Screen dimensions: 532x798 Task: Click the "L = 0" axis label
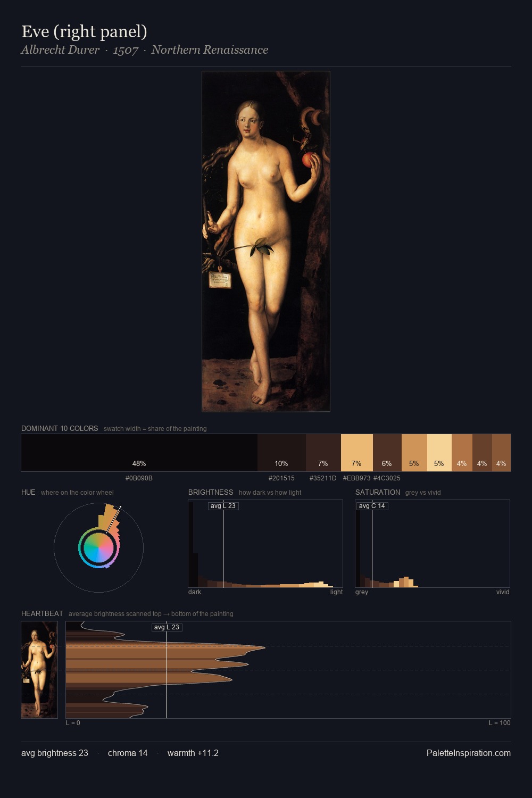(x=73, y=723)
